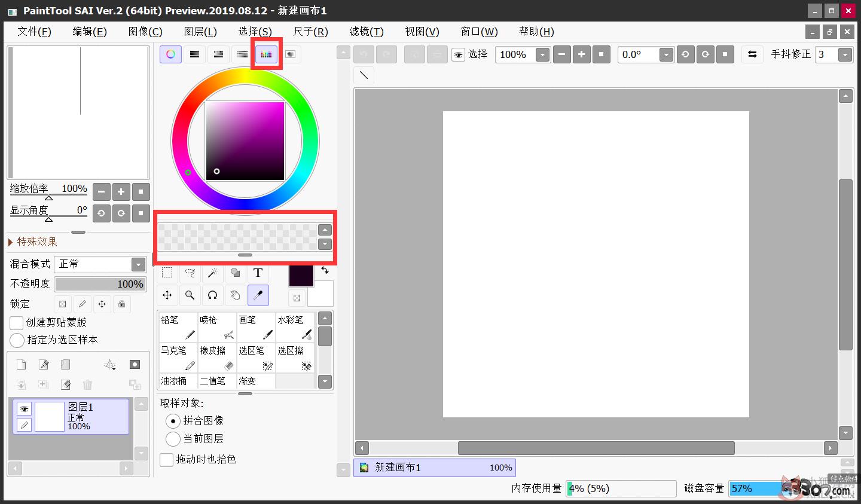Choose the 水彩笔 watercolor brush
Screen dimensions: 861x504
point(294,327)
